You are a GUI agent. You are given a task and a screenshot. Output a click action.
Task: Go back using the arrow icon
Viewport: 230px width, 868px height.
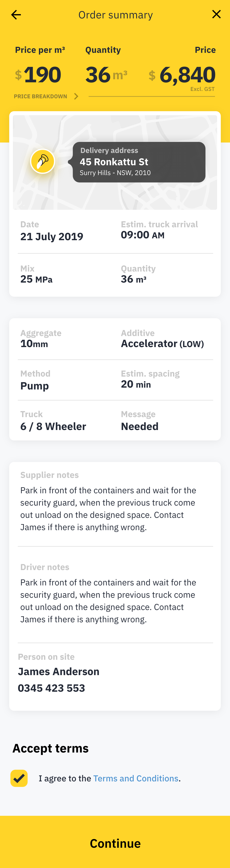16,15
